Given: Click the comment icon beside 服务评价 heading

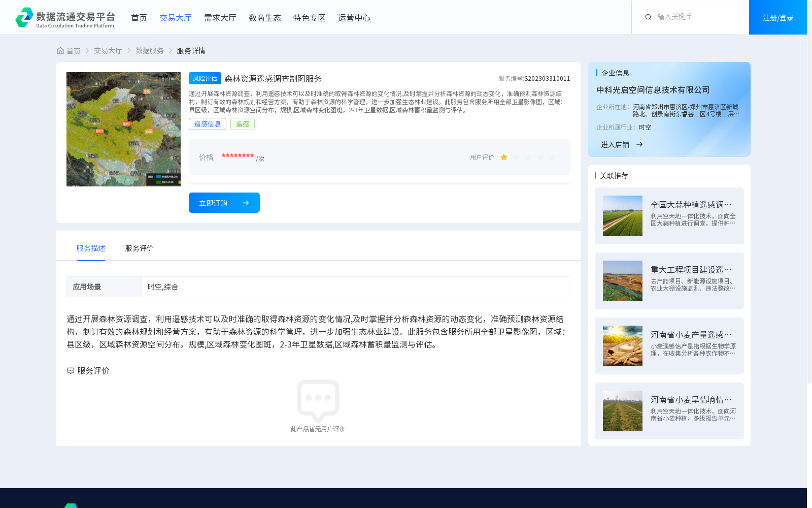Looking at the screenshot, I should (71, 371).
